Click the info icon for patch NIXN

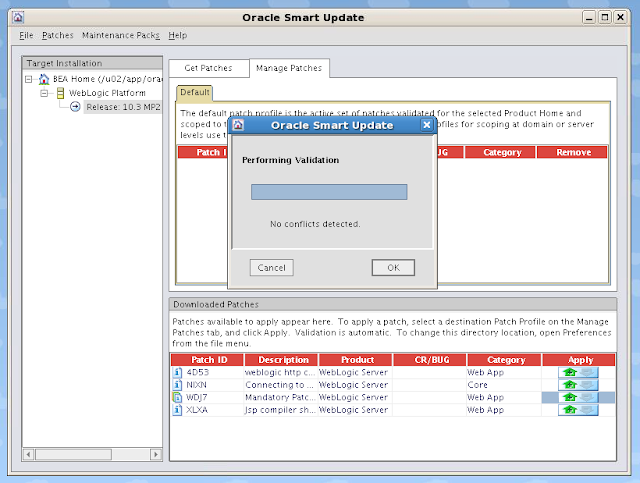pyautogui.click(x=177, y=385)
